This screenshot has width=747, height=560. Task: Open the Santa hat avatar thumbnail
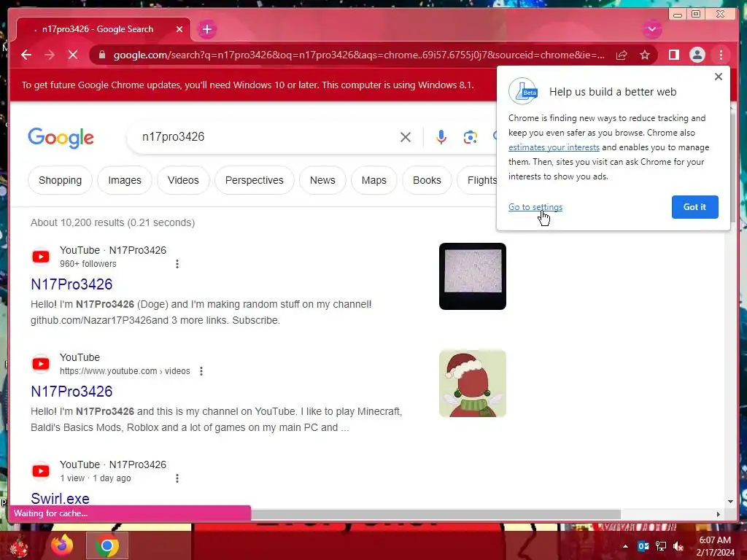[473, 384]
